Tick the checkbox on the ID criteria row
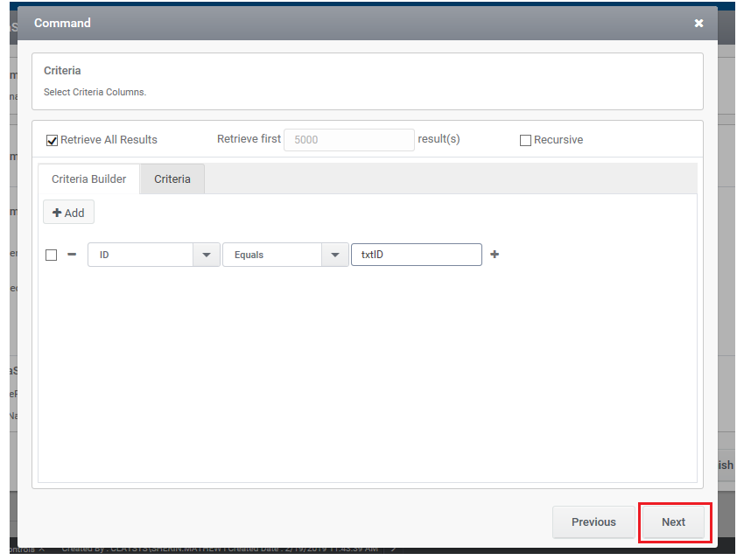Image resolution: width=744 pixels, height=560 pixels. (52, 255)
